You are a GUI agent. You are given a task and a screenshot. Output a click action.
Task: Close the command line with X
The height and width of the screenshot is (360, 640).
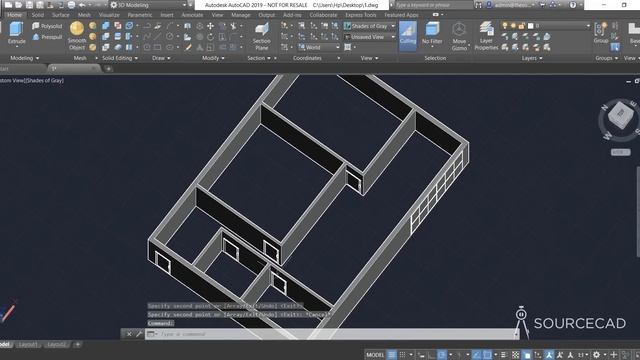(x=129, y=334)
